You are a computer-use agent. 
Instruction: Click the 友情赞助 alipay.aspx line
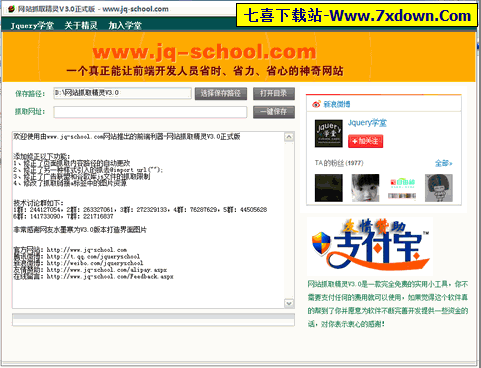click(90, 270)
